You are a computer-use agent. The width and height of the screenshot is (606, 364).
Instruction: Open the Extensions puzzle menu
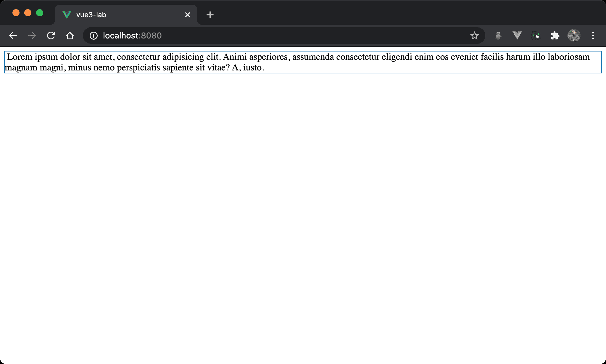(x=555, y=36)
